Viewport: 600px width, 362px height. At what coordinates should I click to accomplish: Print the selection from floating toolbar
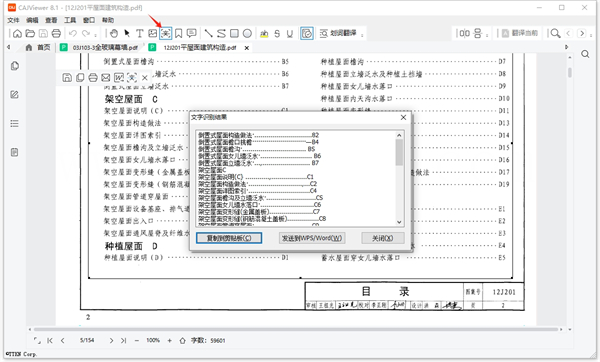click(93, 78)
